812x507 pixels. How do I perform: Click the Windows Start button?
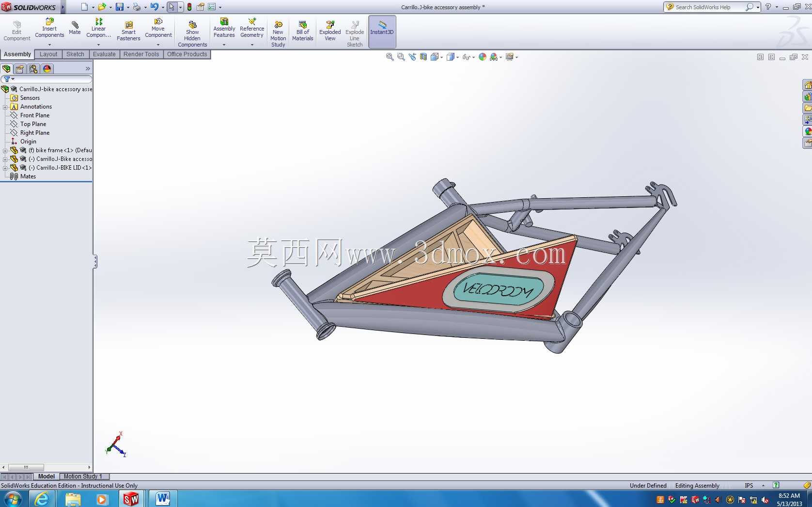click(x=13, y=499)
